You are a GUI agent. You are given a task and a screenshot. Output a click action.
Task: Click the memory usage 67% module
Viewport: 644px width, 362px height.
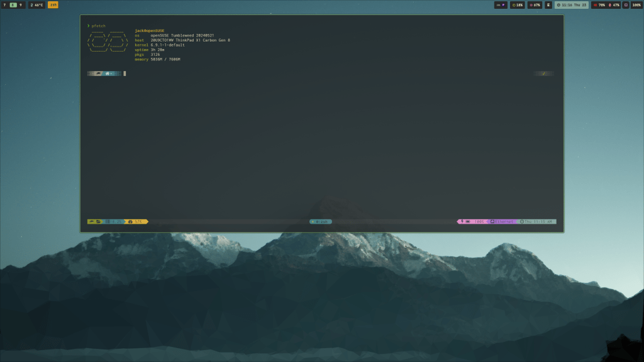[x=535, y=5]
